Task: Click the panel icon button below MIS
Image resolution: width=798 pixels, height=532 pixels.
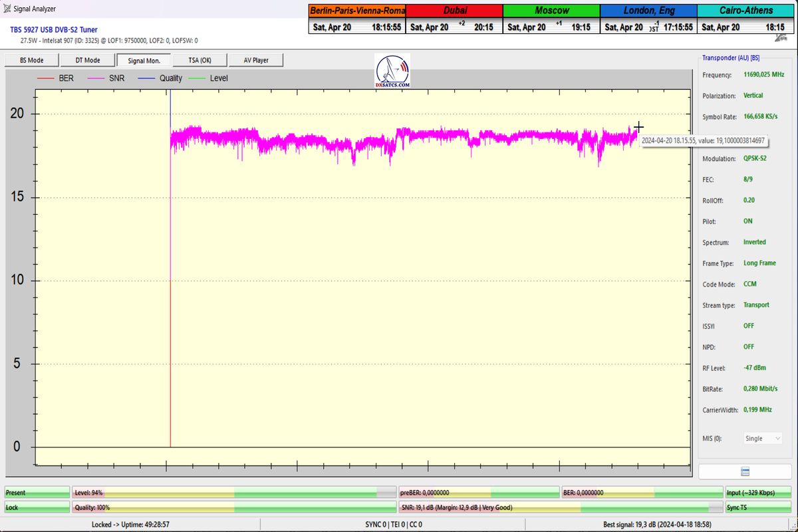Action: click(x=745, y=471)
